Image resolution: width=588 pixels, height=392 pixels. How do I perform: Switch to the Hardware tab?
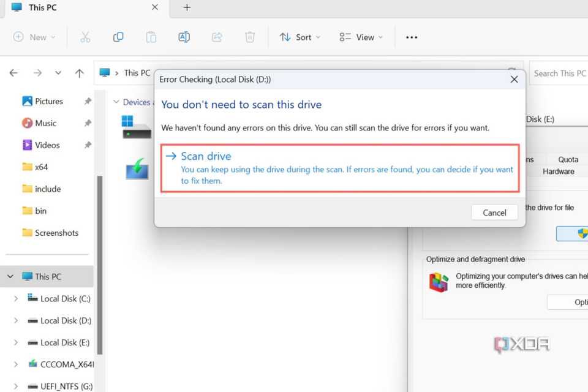point(558,171)
